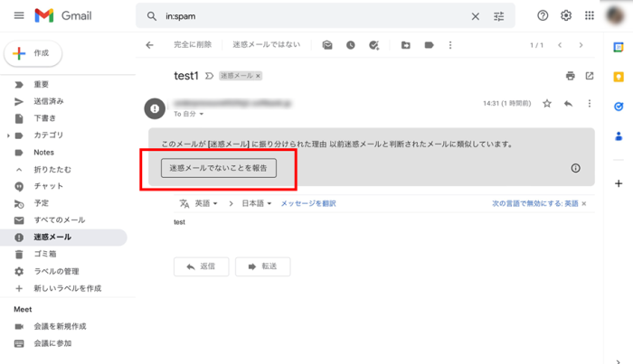This screenshot has width=633, height=364.
Task: Toggle the main menu hamburger
Action: pyautogui.click(x=19, y=16)
